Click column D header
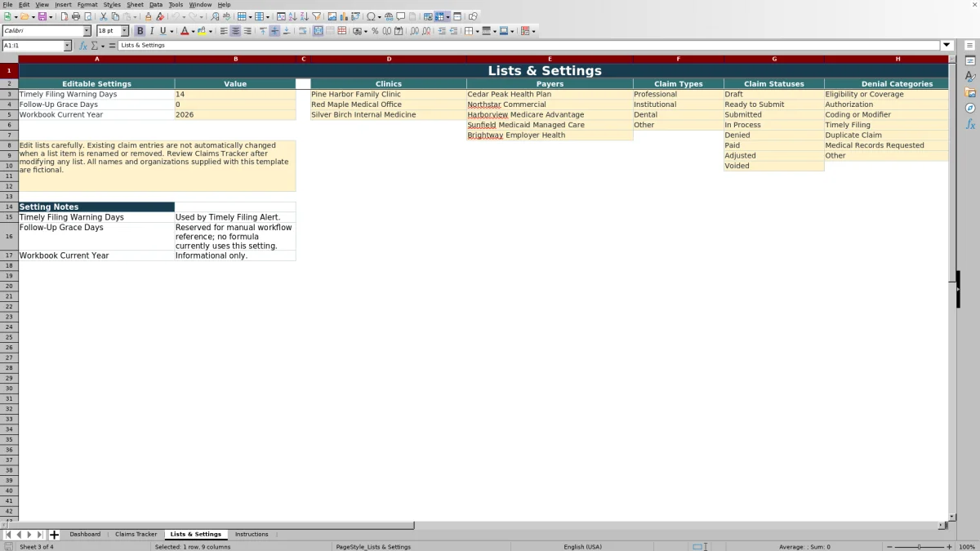The height and width of the screenshot is (551, 980). pyautogui.click(x=389, y=59)
